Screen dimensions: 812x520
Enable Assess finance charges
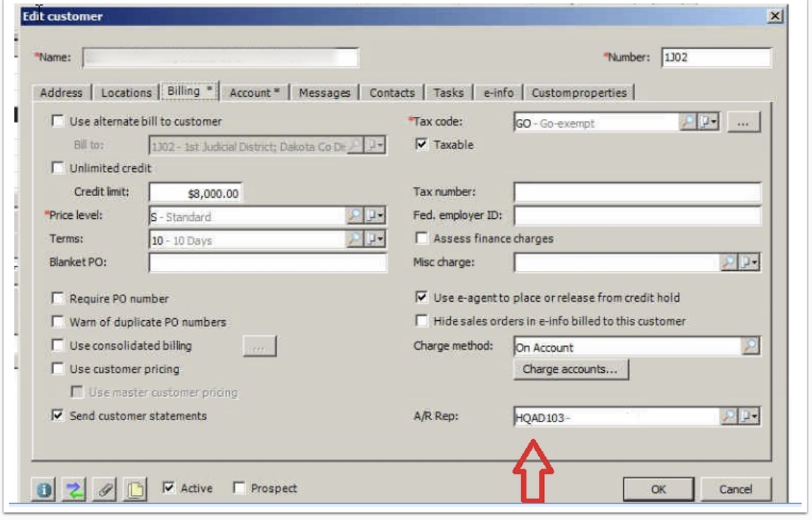click(x=421, y=238)
